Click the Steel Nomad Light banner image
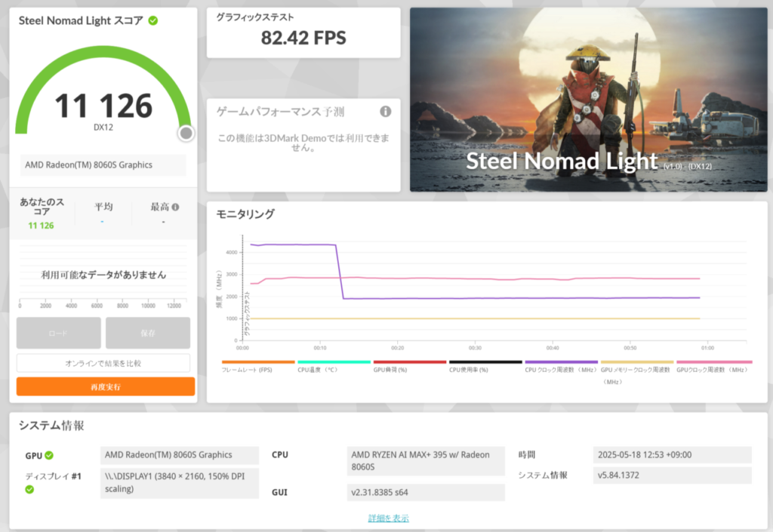The height and width of the screenshot is (532, 773). coord(589,100)
